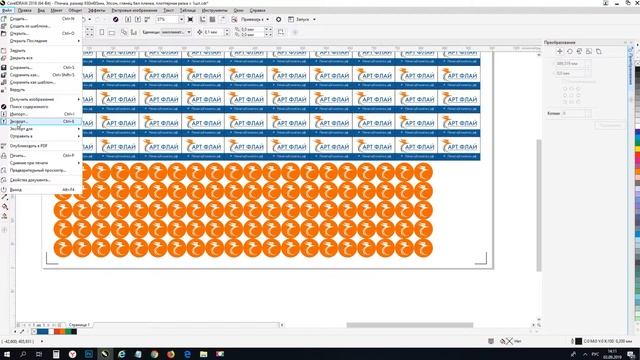Screen dimensions: 640x360
Task: Click the Content search icon in toolbar
Action: point(116,19)
